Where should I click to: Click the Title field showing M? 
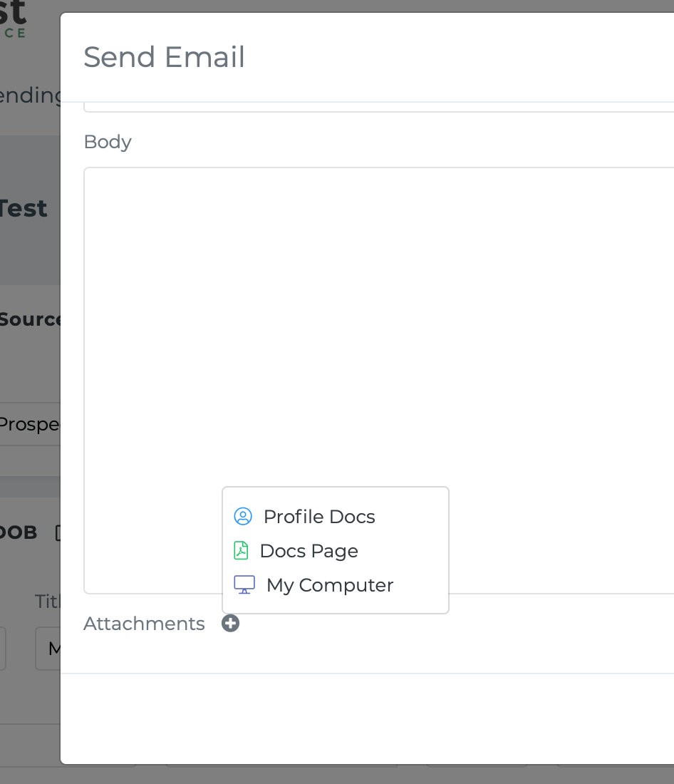point(48,649)
